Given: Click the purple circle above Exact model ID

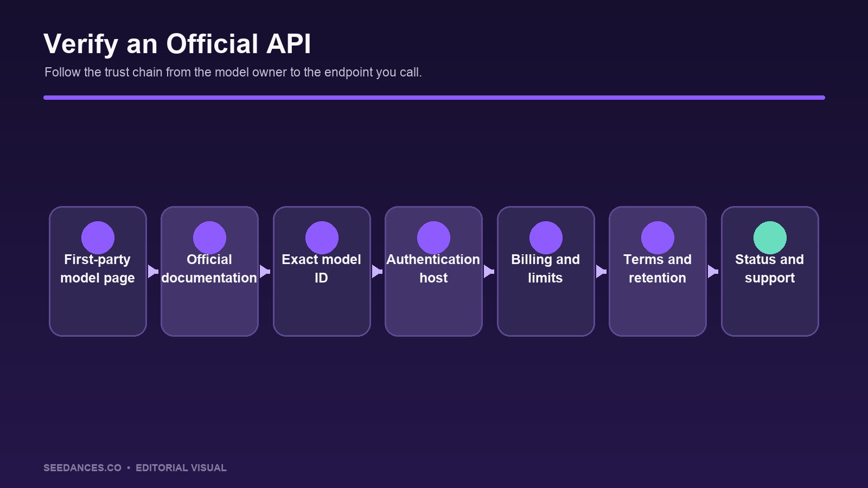Looking at the screenshot, I should tap(322, 237).
